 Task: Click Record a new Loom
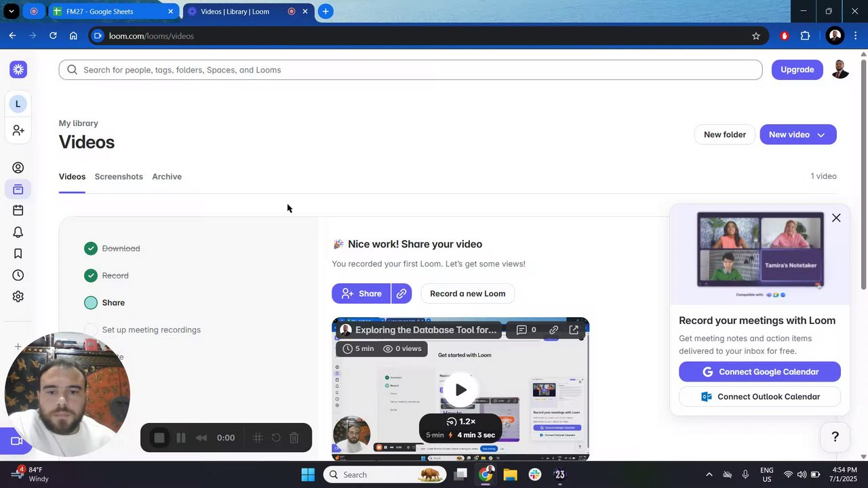pos(468,293)
